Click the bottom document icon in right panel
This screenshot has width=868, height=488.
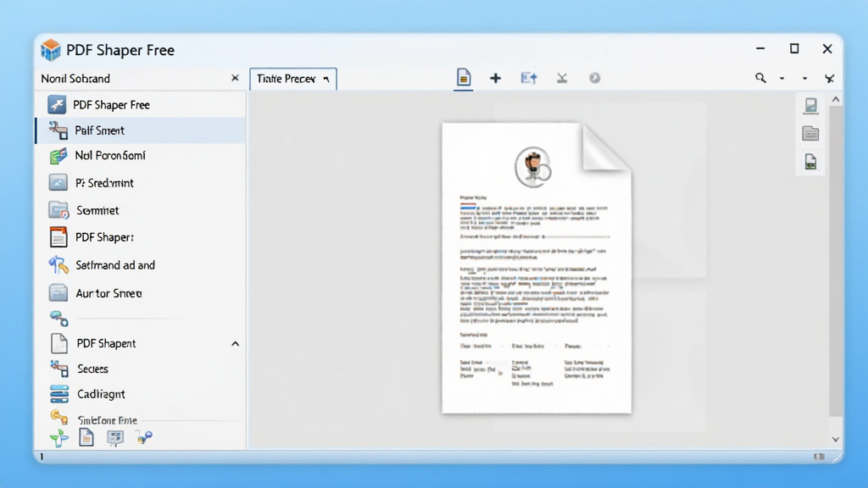810,162
